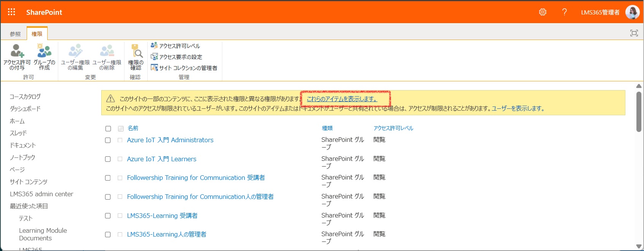Image resolution: width=644 pixels, height=251 pixels.
Task: Go to ダッシュボード in navigation
Action: (25, 109)
